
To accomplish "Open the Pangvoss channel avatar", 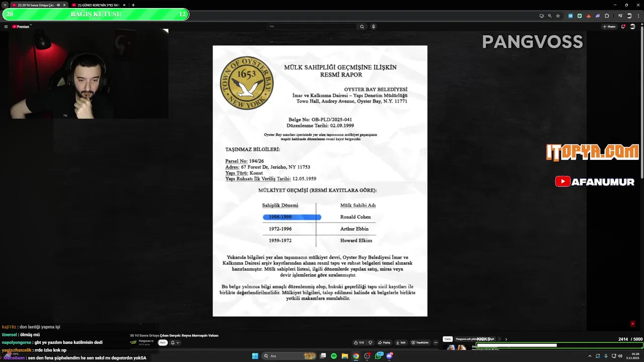I will pyautogui.click(x=133, y=342).
